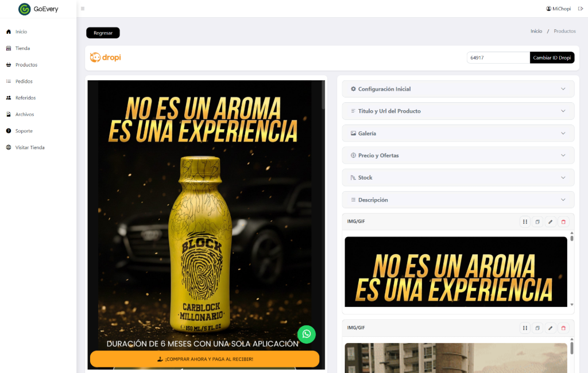Click the people icon beside Referidos
588x373 pixels.
tap(9, 98)
